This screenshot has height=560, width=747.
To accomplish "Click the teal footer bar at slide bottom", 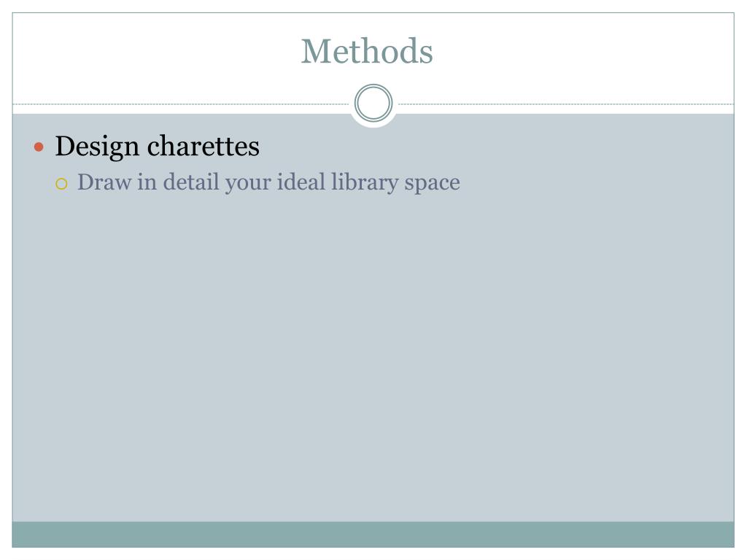I will 373,534.
